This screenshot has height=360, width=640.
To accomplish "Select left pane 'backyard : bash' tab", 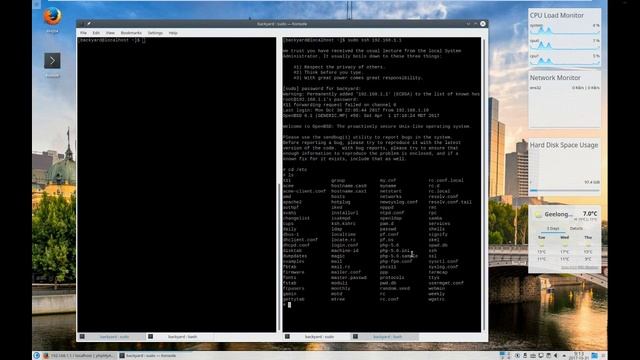I will pos(179,337).
